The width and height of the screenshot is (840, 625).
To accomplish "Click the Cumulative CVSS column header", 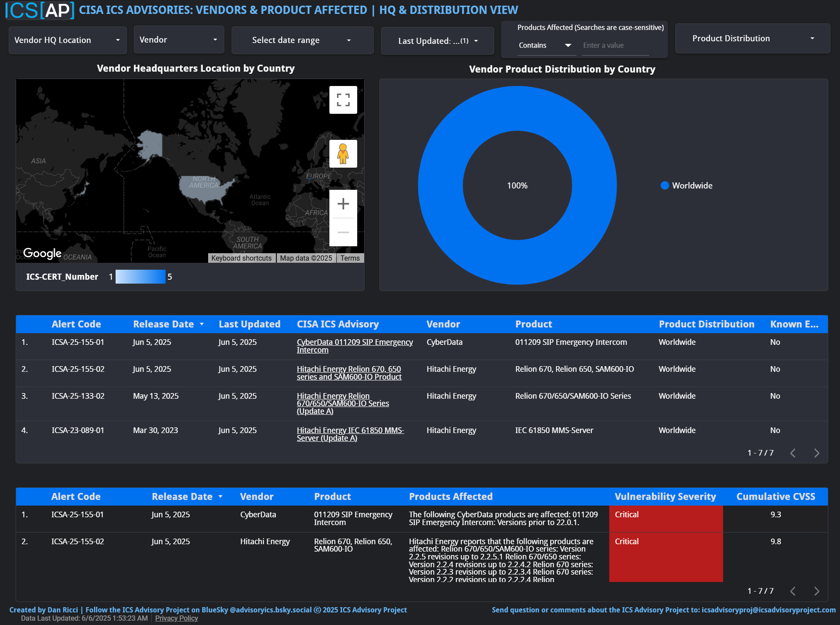I will pos(776,496).
